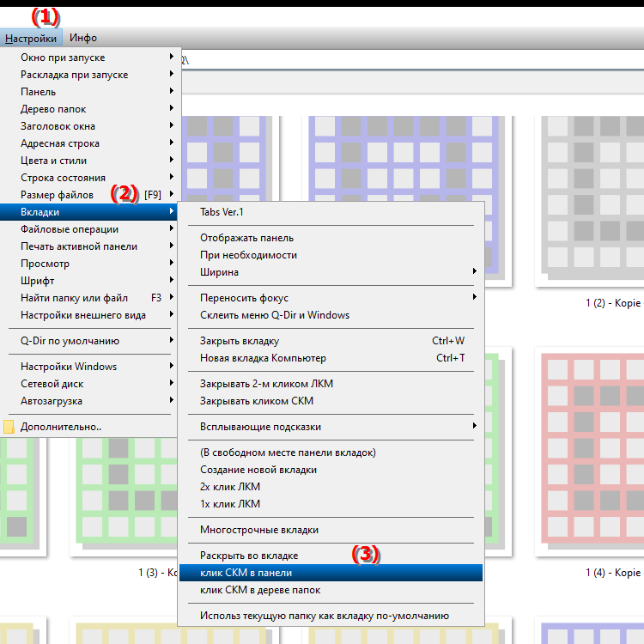Toggle Закрывать 2-м кликом ЛКМ
Screen dimensions: 644x644
point(331,384)
